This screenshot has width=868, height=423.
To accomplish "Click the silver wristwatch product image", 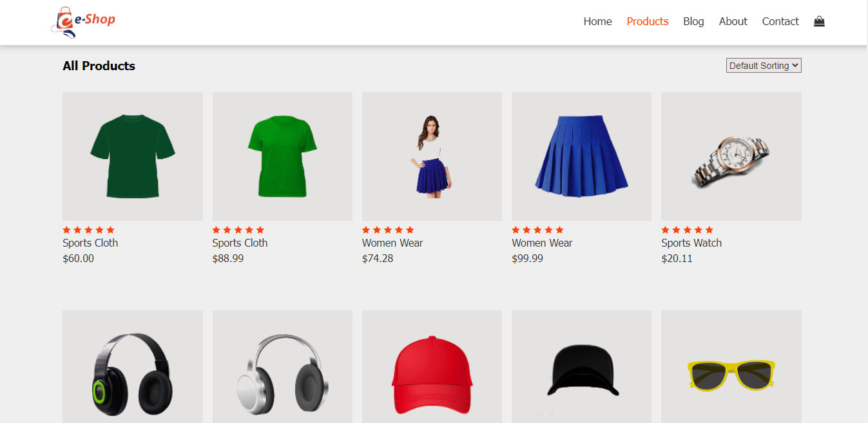I will pos(731,156).
